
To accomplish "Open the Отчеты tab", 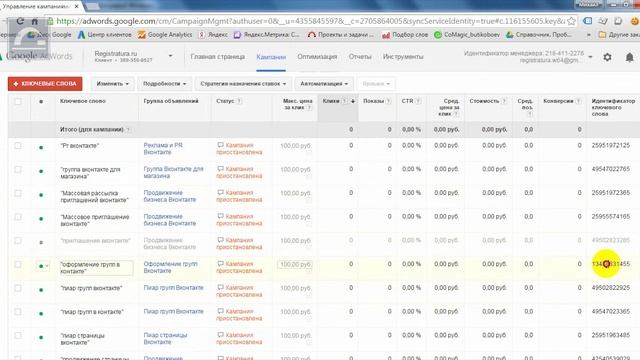I will click(360, 57).
